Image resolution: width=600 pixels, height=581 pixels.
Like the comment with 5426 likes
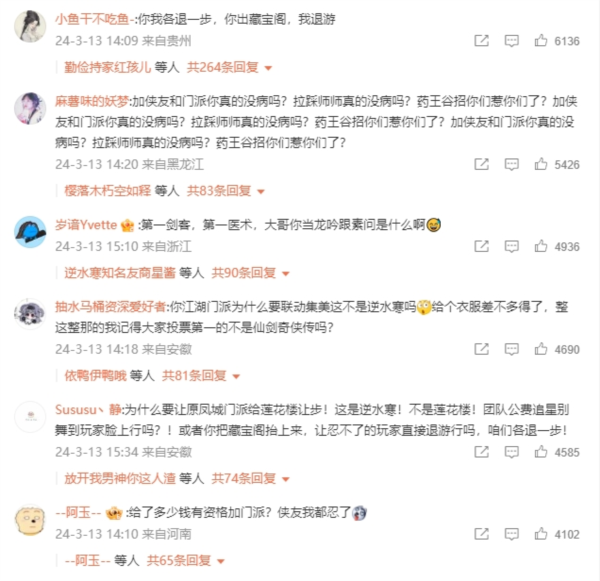(x=541, y=164)
